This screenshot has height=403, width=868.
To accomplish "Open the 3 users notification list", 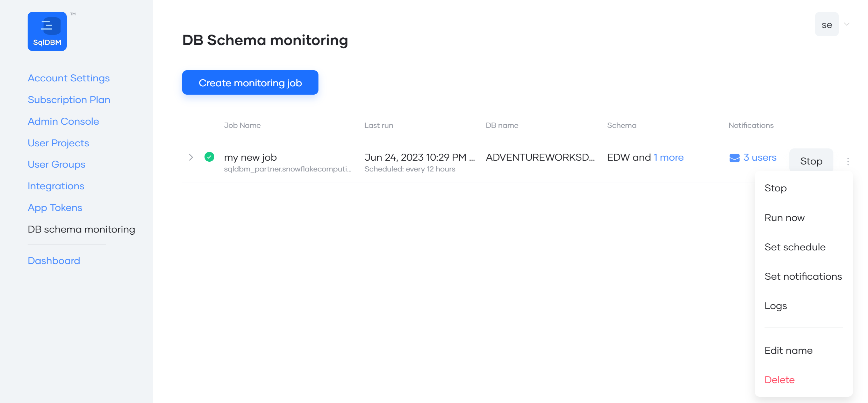I will pyautogui.click(x=760, y=157).
